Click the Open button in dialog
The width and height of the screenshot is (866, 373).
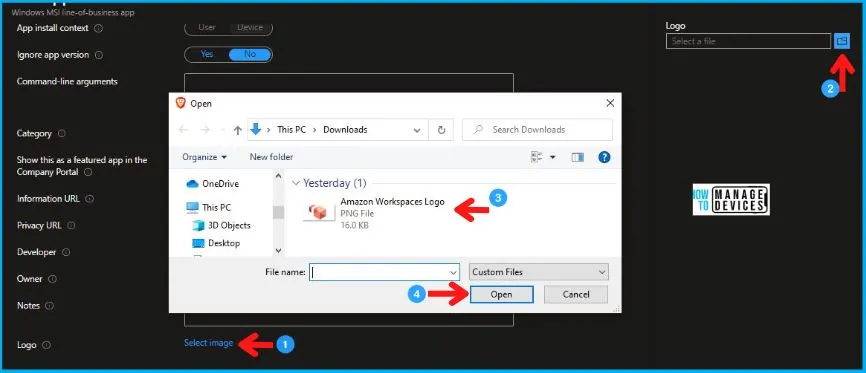click(501, 295)
